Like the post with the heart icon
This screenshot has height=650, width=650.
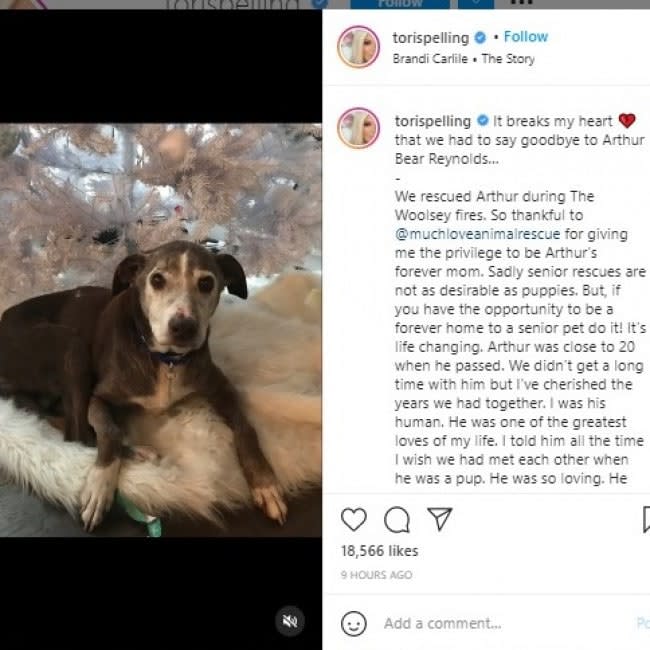[x=354, y=519]
